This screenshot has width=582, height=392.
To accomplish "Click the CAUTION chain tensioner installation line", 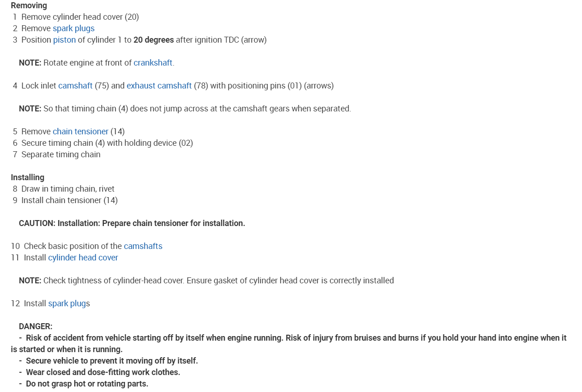I will [x=132, y=223].
